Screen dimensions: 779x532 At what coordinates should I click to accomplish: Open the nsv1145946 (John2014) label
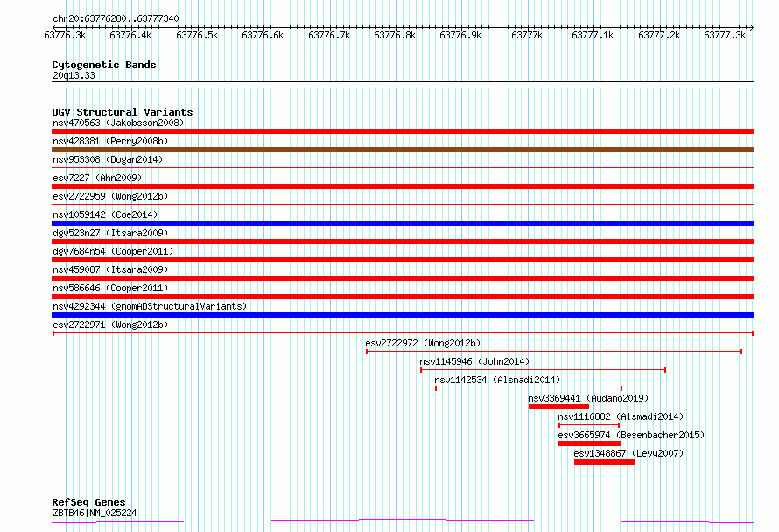pyautogui.click(x=474, y=361)
